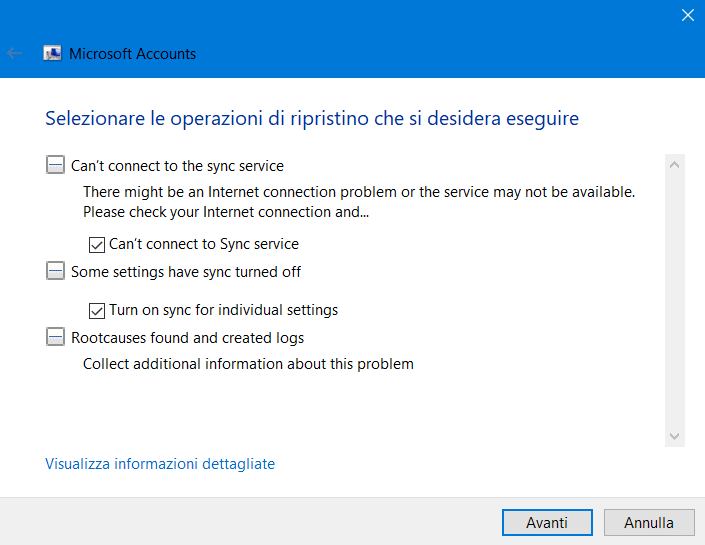Uncheck "Turn on sync for individual settings" checkbox
This screenshot has width=705, height=545.
(97, 310)
